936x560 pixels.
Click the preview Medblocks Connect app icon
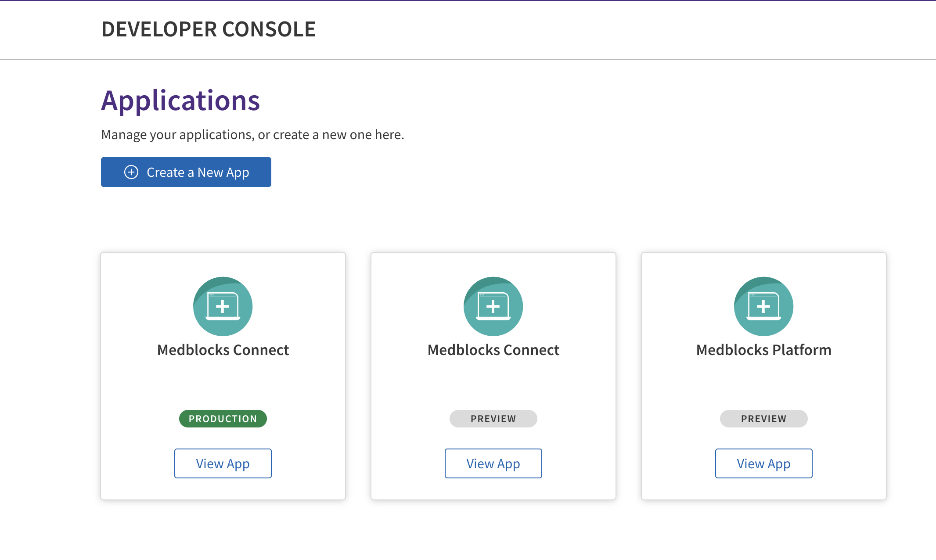click(493, 306)
